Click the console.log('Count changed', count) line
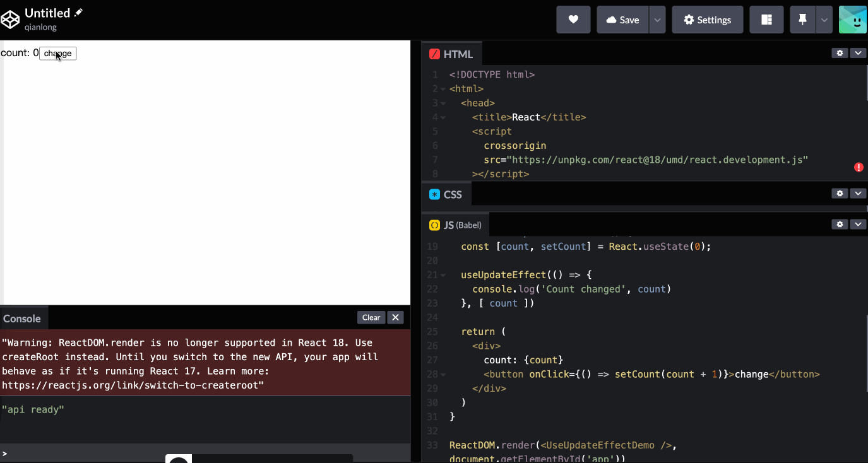 pos(571,289)
